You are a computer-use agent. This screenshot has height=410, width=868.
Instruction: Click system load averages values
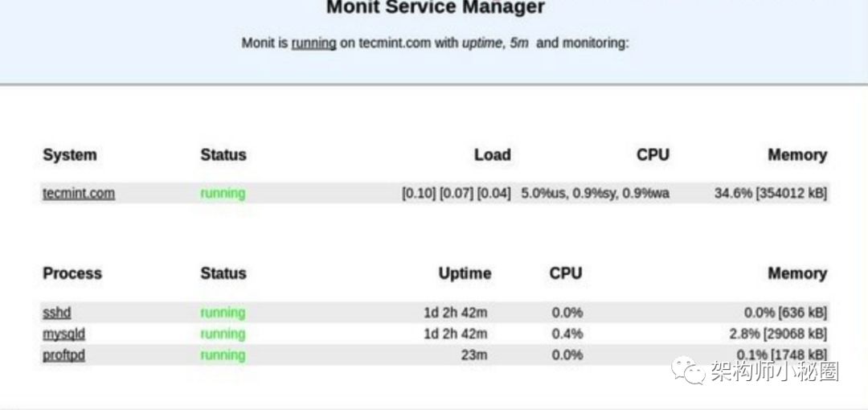(x=457, y=194)
